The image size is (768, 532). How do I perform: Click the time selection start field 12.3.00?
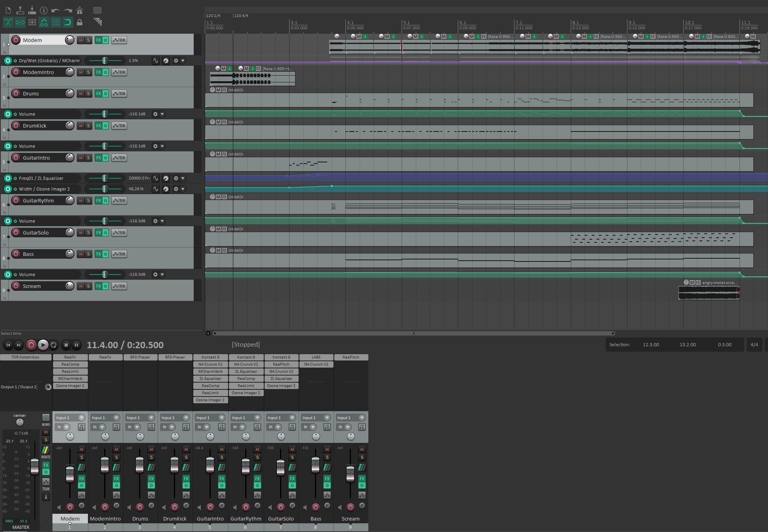[651, 345]
